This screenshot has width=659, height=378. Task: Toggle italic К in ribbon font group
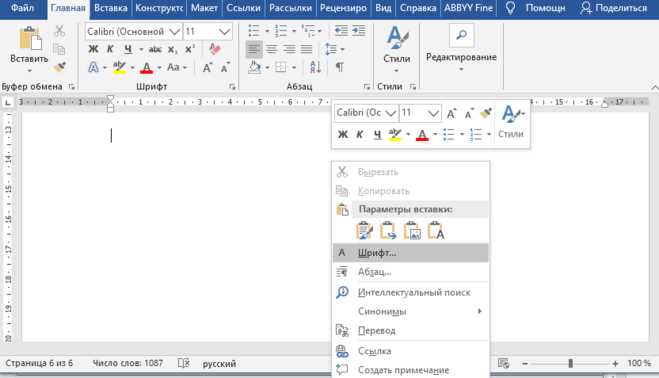tap(110, 49)
